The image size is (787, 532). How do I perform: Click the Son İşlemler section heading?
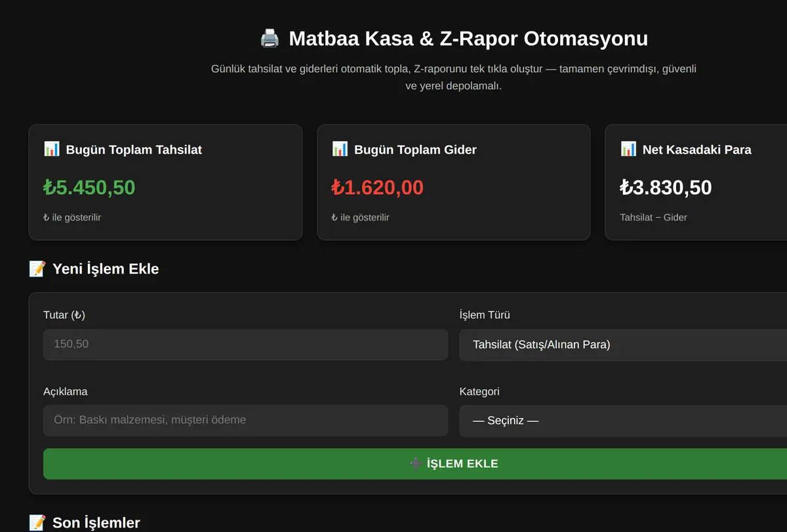pos(96,523)
